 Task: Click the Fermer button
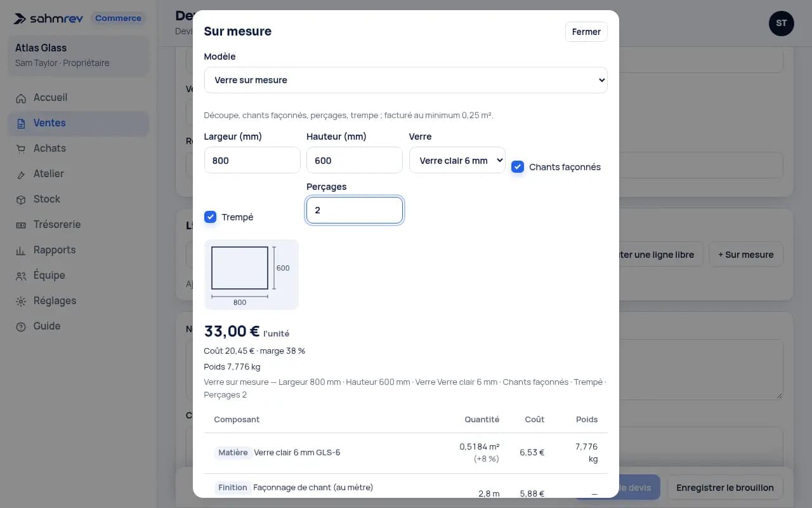pyautogui.click(x=586, y=32)
